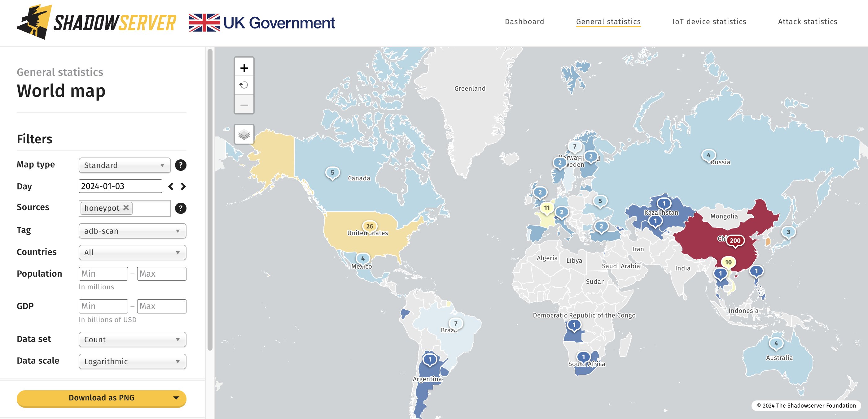Click the Day date field
Screen dimensions: 868x419
pos(120,186)
